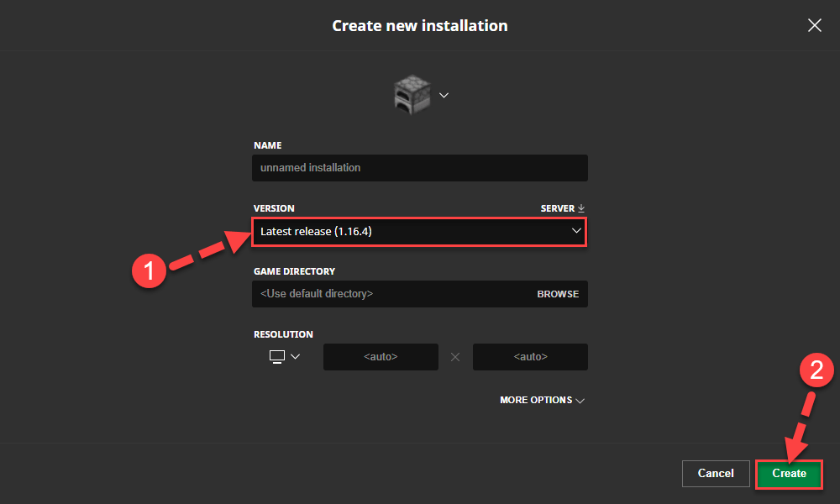Viewport: 840px width, 504px height.
Task: Browse for a game directory
Action: [558, 294]
